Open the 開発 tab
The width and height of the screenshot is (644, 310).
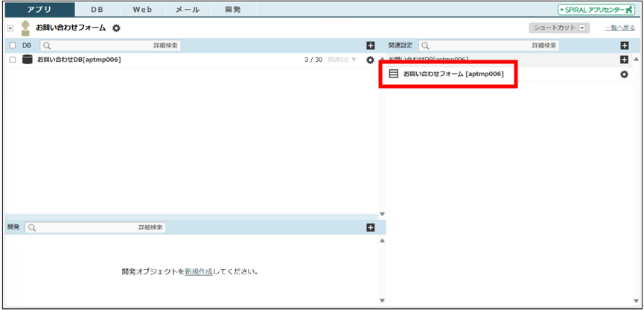click(233, 10)
